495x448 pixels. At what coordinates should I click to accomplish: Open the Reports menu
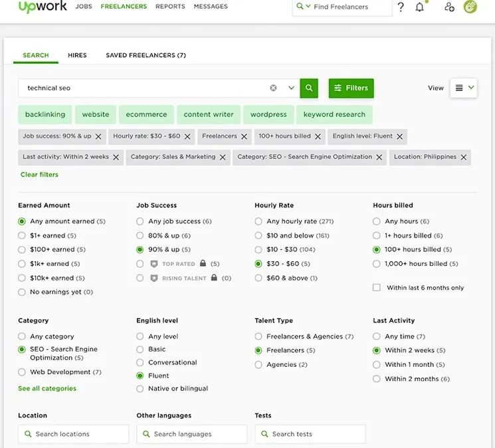[170, 6]
